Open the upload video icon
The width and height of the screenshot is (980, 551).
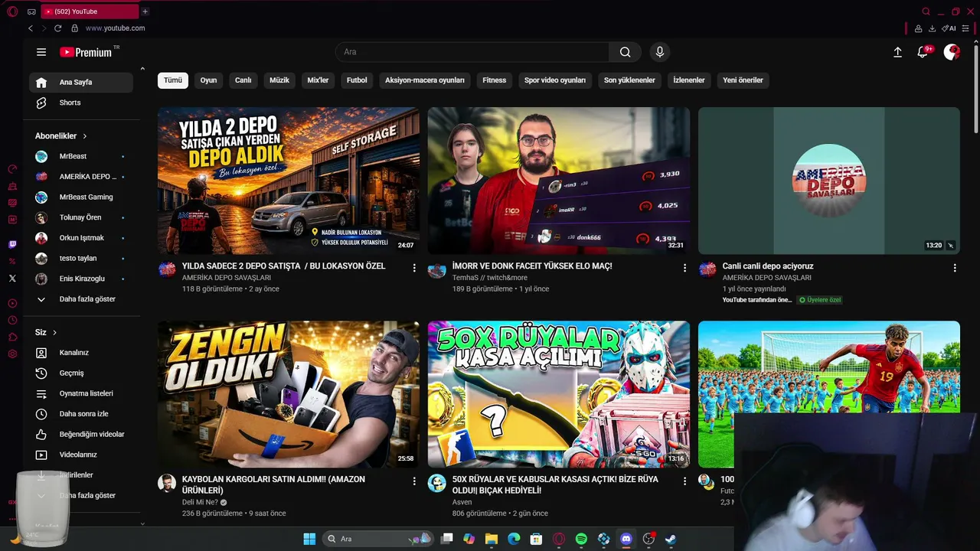[x=898, y=52]
